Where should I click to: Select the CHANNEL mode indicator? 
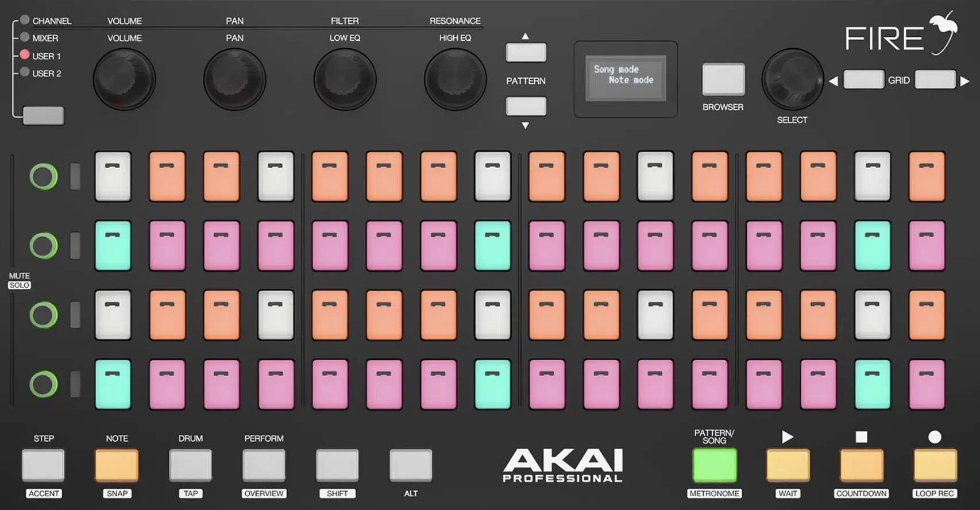click(25, 20)
